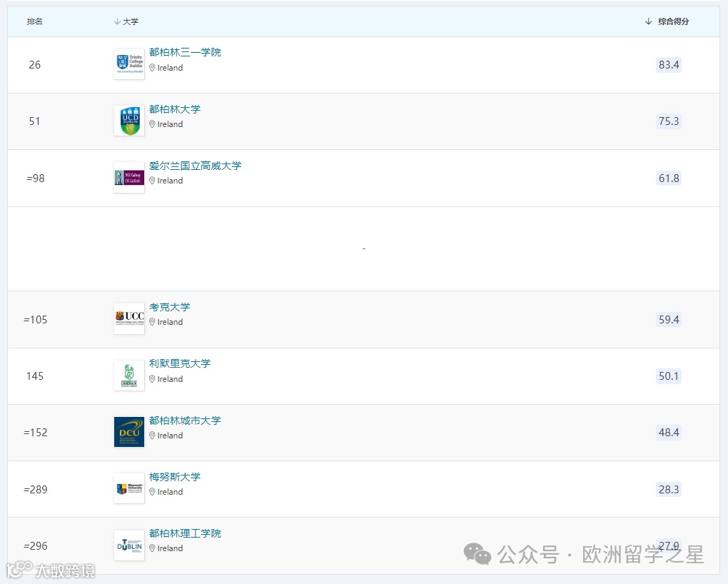This screenshot has width=728, height=584.
Task: Select score 59.4 cell
Action: 669,320
